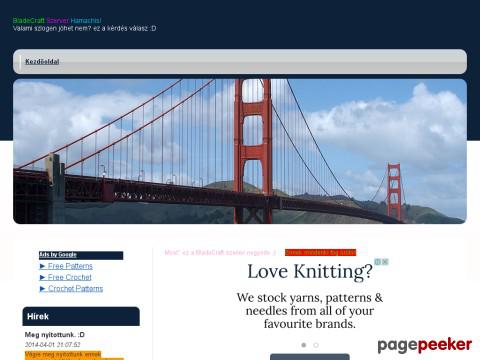
Task: Open the Crochet Patterns ad link
Action: click(71, 289)
